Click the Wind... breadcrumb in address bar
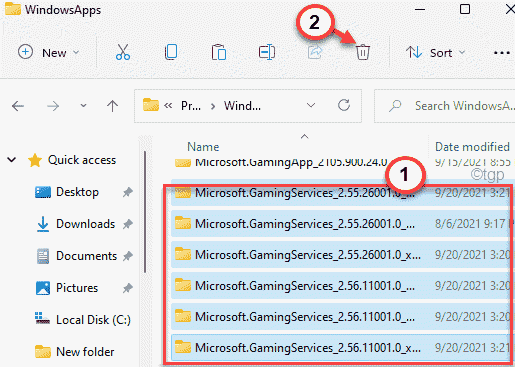This screenshot has width=515, height=367. coord(242,106)
